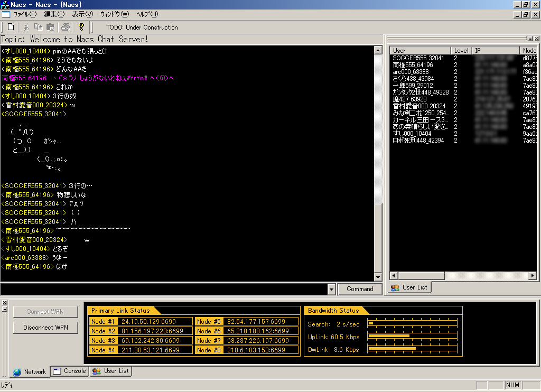The image size is (541, 392).
Task: Open the ヘルプ(H) menu
Action: tap(146, 14)
